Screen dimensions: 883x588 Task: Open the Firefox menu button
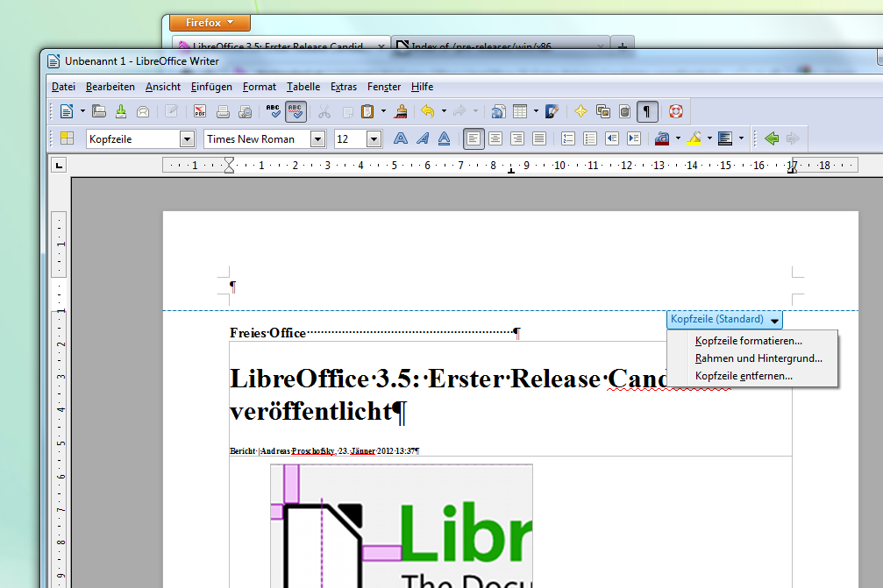[x=210, y=23]
